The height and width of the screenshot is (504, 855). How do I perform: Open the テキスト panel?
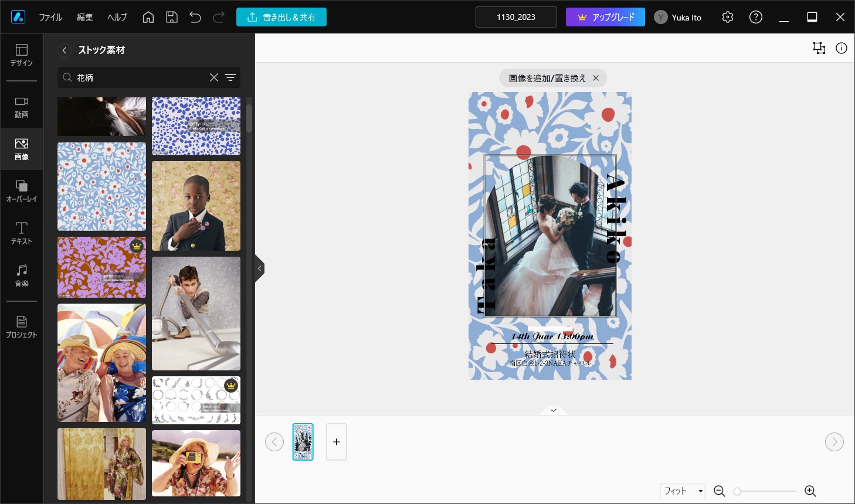(x=22, y=233)
